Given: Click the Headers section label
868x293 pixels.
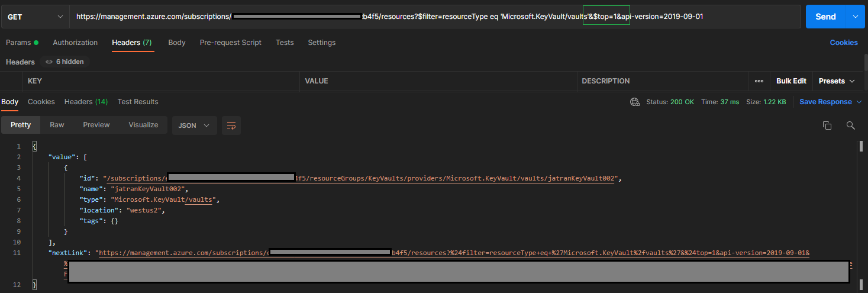Looking at the screenshot, I should tap(20, 62).
